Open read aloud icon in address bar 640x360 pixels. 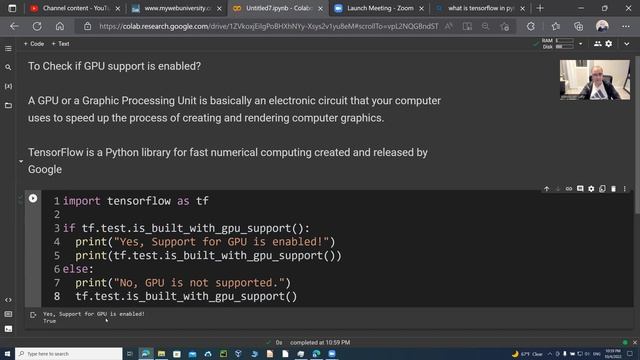pyautogui.click(x=449, y=27)
